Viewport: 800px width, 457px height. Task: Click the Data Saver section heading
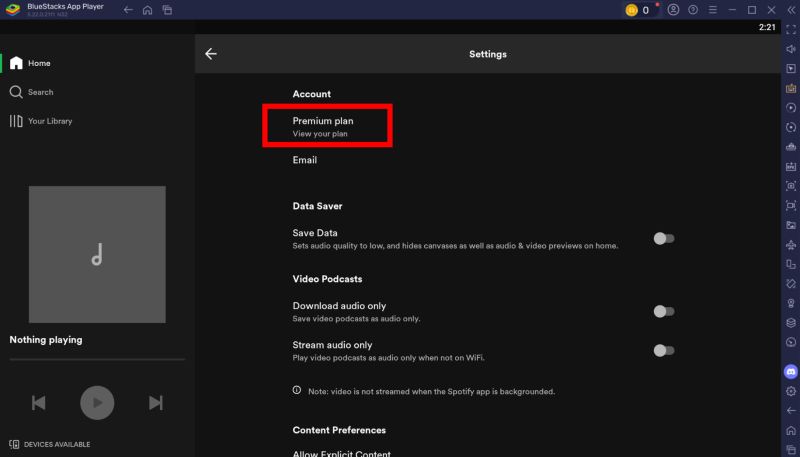(317, 206)
